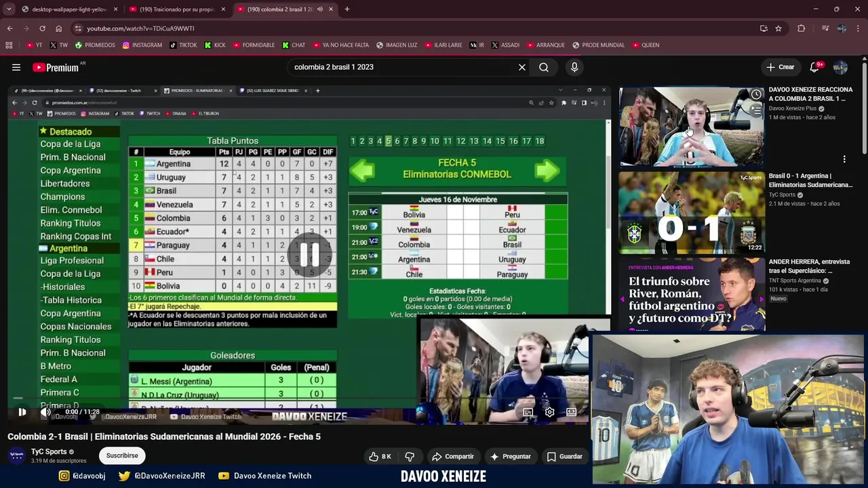Go back to the previous page
Viewport: 868px width, 488px height.
click(x=9, y=28)
